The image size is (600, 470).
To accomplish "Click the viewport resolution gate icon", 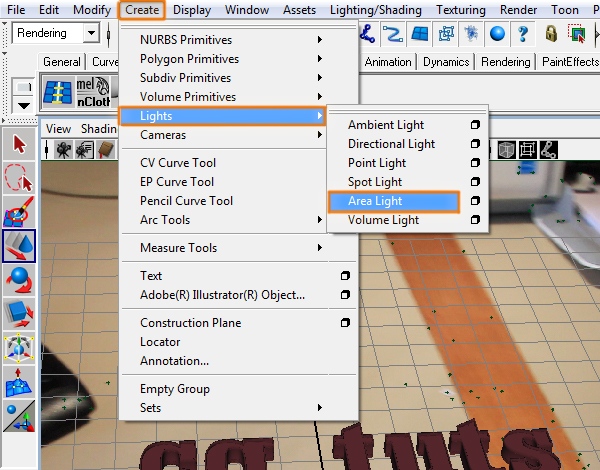I will 528,150.
